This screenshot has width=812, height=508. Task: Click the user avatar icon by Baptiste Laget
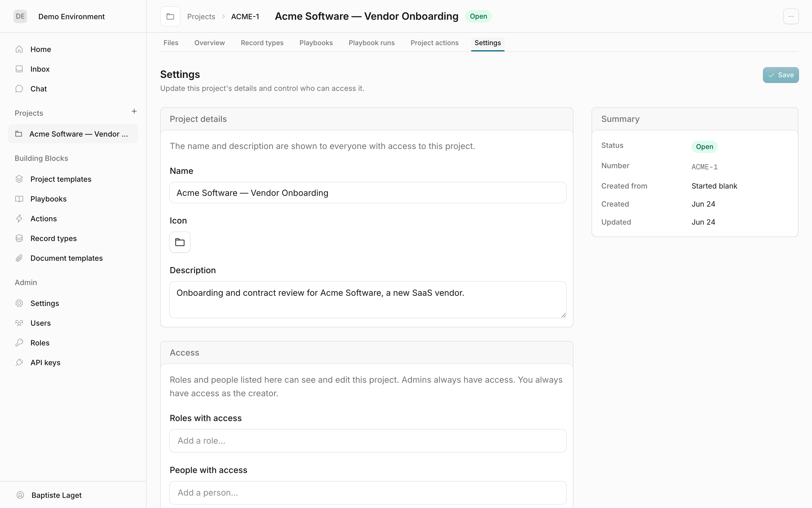tap(20, 495)
